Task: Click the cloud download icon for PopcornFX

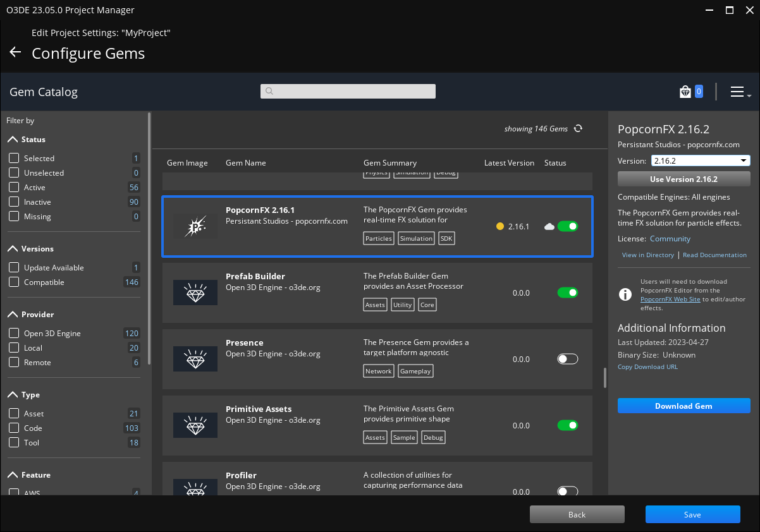Action: (x=549, y=227)
